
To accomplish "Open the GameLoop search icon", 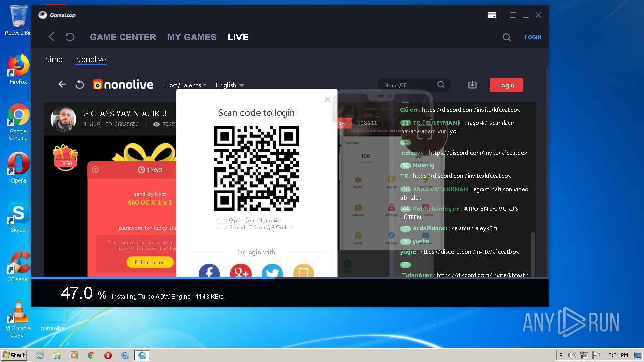I will pos(507,37).
